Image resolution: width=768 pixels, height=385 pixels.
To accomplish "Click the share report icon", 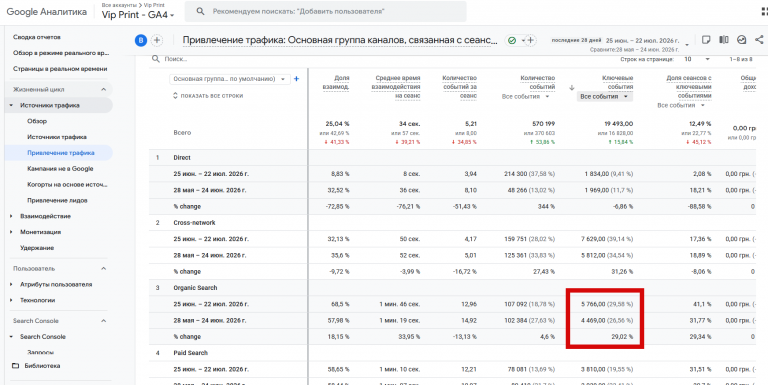I will click(x=759, y=40).
